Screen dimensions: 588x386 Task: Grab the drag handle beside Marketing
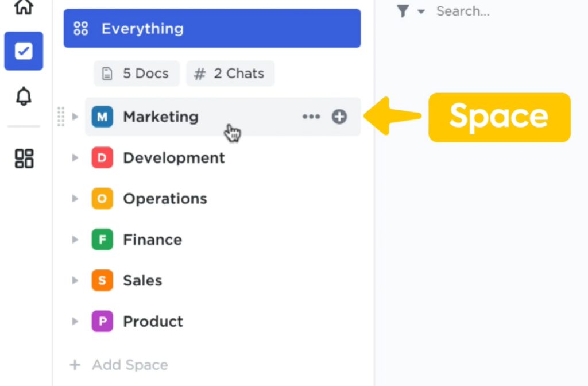(x=61, y=117)
